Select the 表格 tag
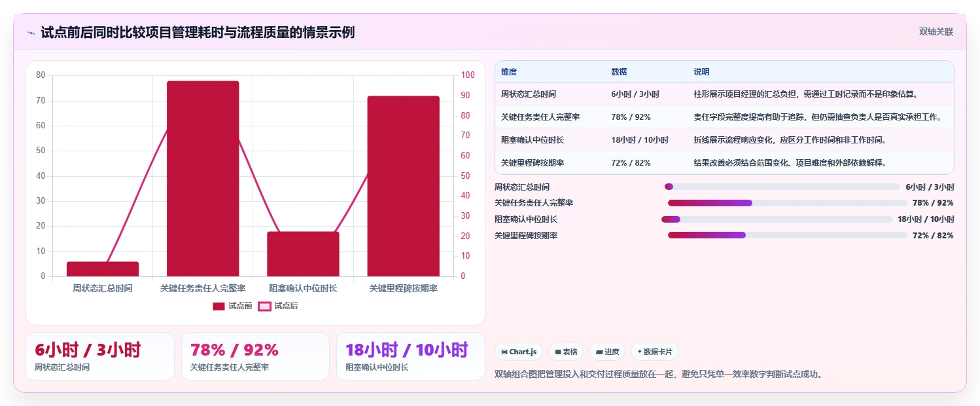This screenshot has height=406, width=980. pos(566,352)
